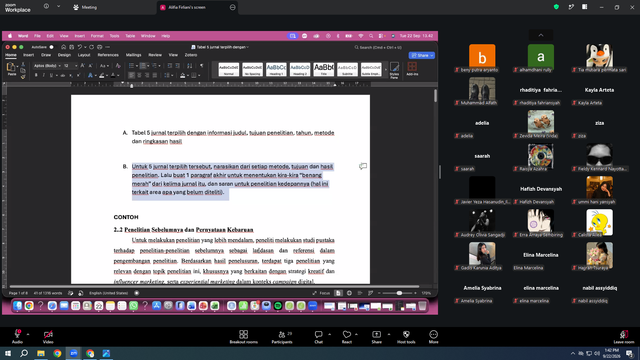Expand the Zoom Share options caret
This screenshot has width=640, height=360.
point(389,334)
